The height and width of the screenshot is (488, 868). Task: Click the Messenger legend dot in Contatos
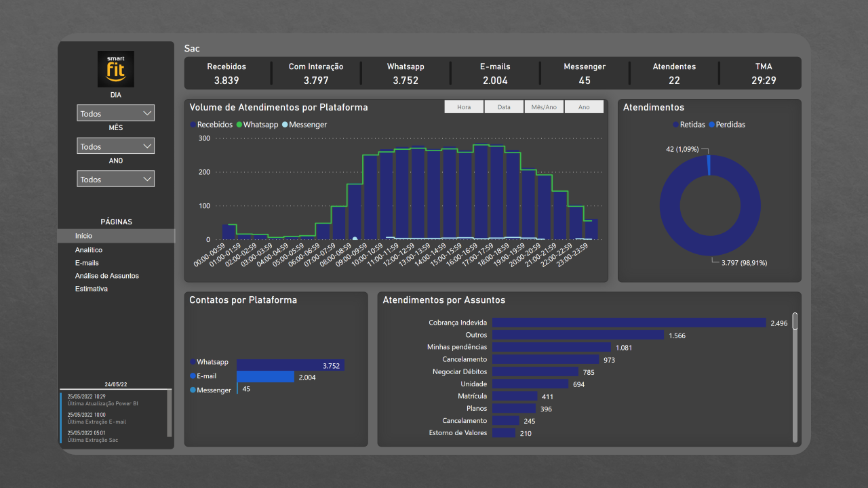(193, 390)
